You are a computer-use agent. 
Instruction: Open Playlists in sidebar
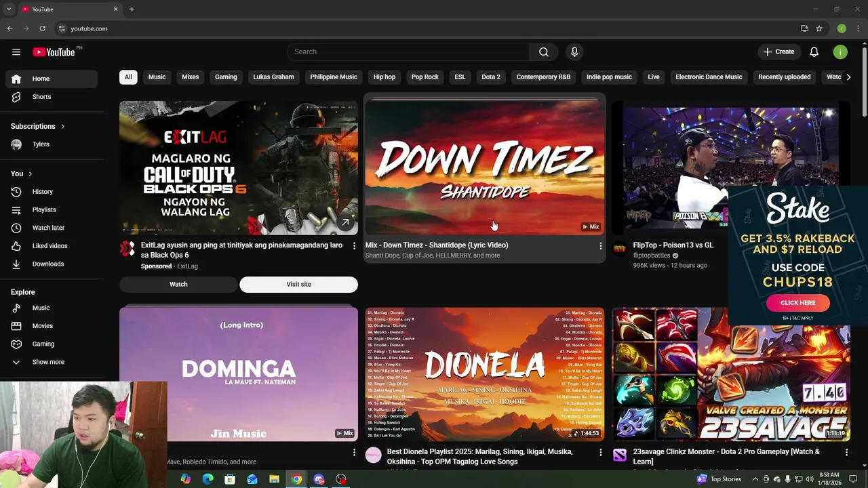tap(52, 210)
